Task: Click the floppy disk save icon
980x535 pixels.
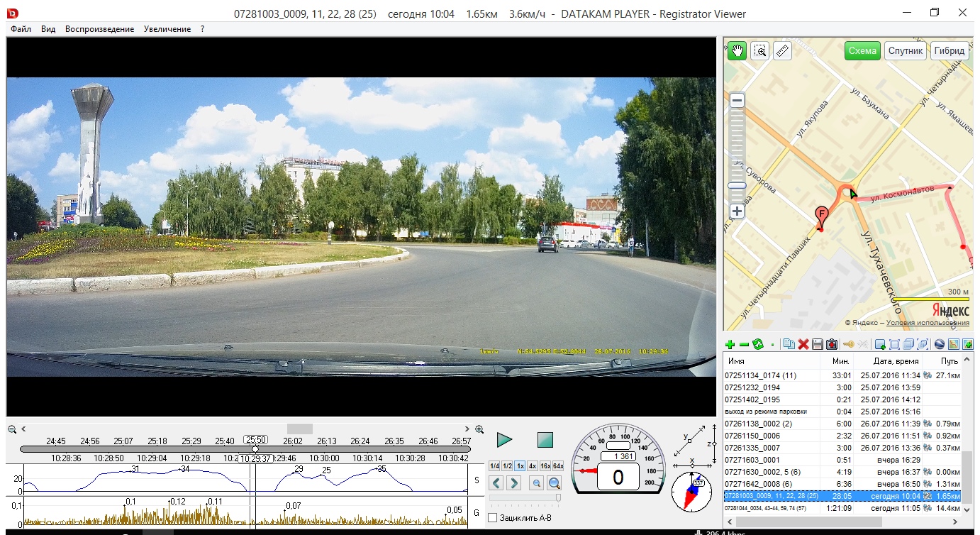Action: point(818,344)
